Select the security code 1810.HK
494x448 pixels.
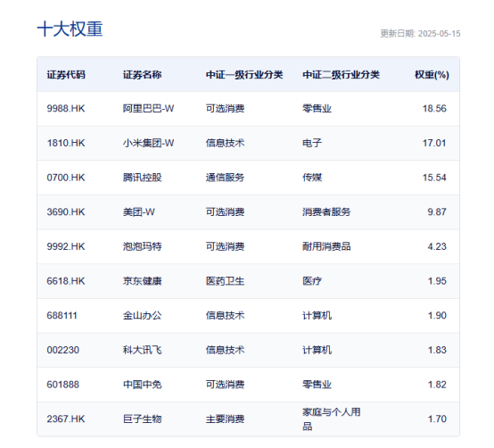tap(66, 143)
